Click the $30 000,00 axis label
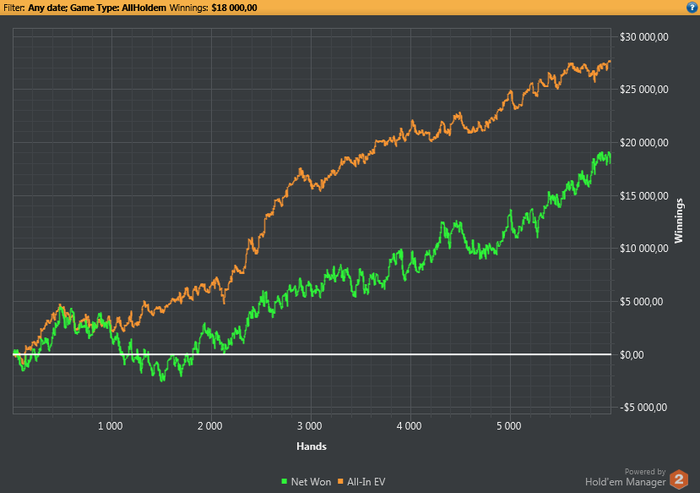The height and width of the screenshot is (493, 700). coord(644,37)
